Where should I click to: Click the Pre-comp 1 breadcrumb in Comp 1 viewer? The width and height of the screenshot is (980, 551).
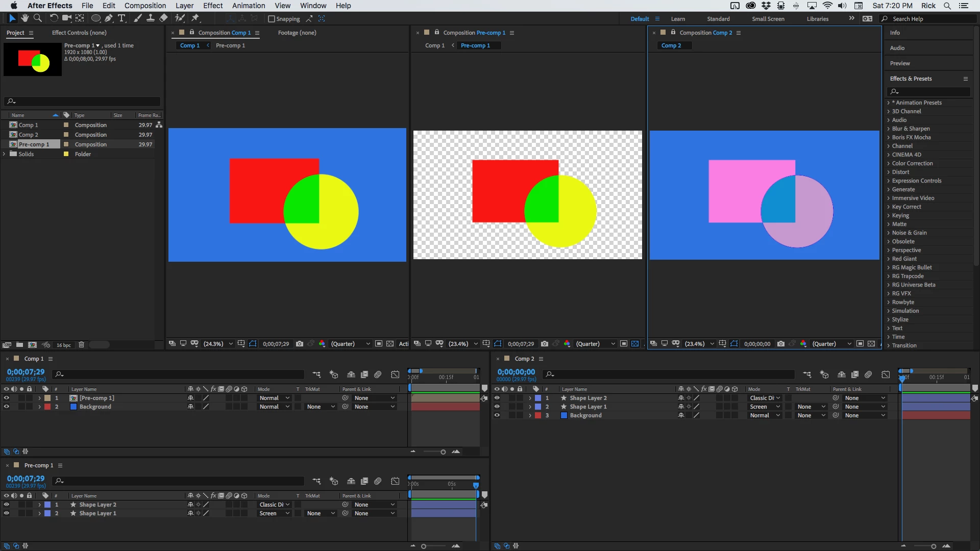click(230, 45)
